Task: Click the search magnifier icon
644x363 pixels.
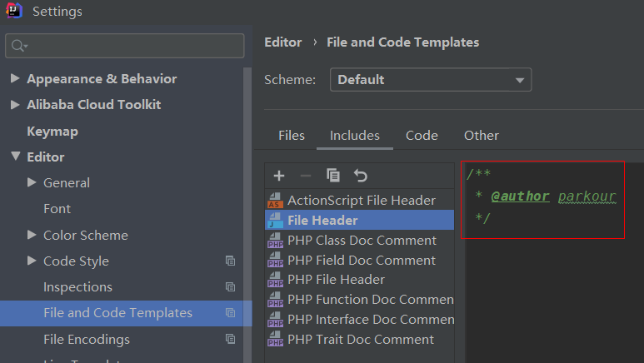Action: tap(17, 46)
